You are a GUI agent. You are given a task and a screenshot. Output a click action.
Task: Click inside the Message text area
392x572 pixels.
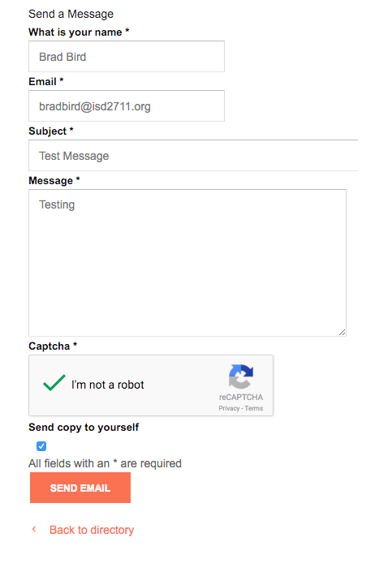[x=187, y=263]
